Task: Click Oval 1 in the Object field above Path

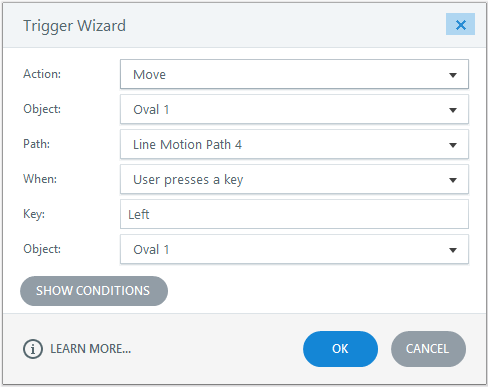Action: pos(151,110)
